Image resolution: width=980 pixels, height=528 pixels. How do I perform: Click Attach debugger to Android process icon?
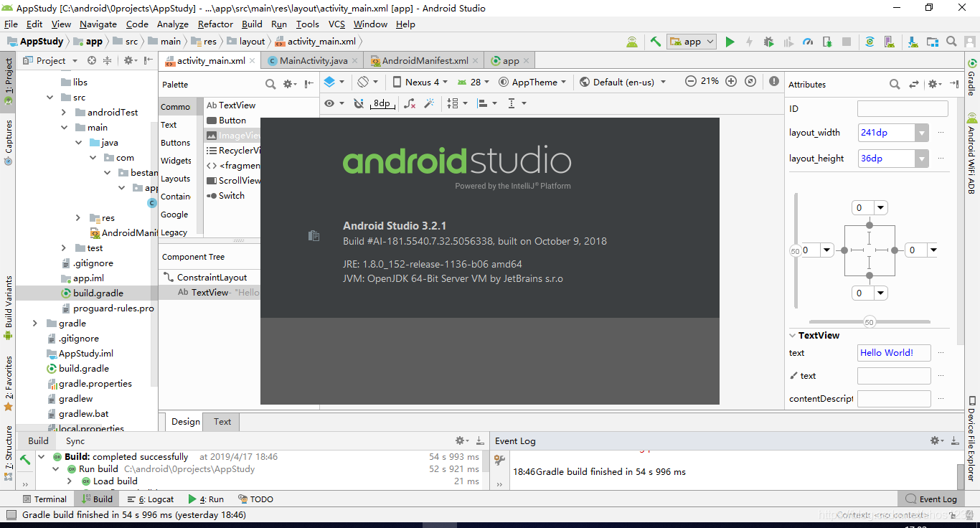tap(827, 42)
